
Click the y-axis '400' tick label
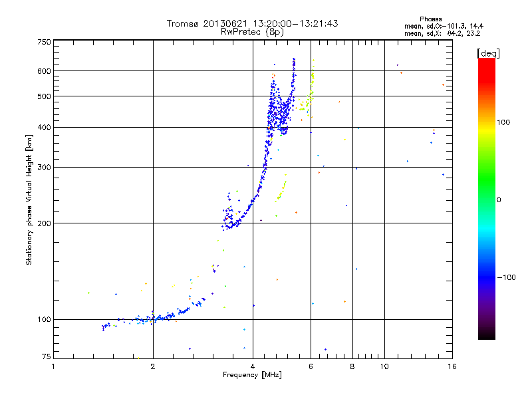(44, 128)
